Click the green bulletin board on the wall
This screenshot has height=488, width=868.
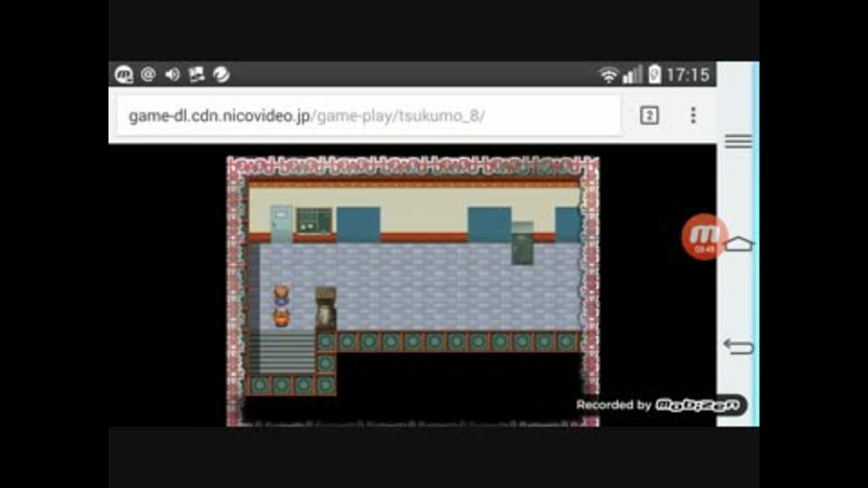click(314, 221)
